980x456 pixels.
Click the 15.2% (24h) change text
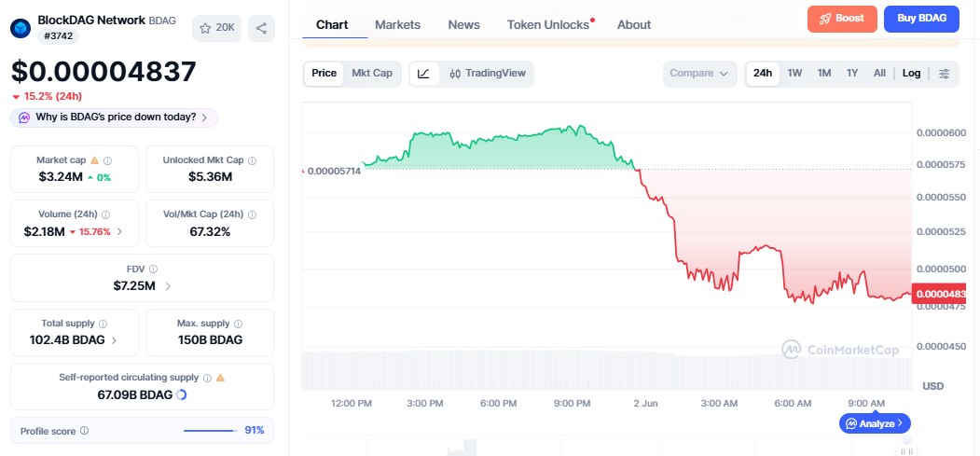click(x=53, y=97)
